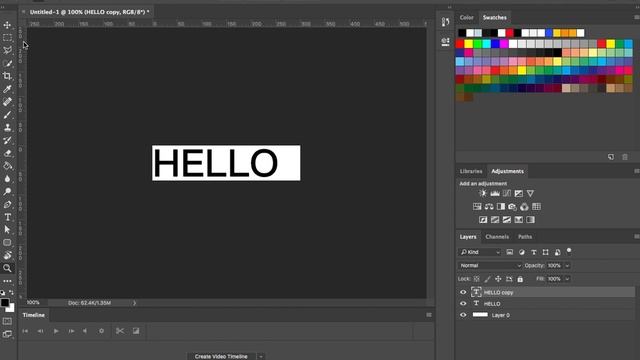Add a Color Lookup adjustment
The image size is (640, 360).
(x=536, y=207)
